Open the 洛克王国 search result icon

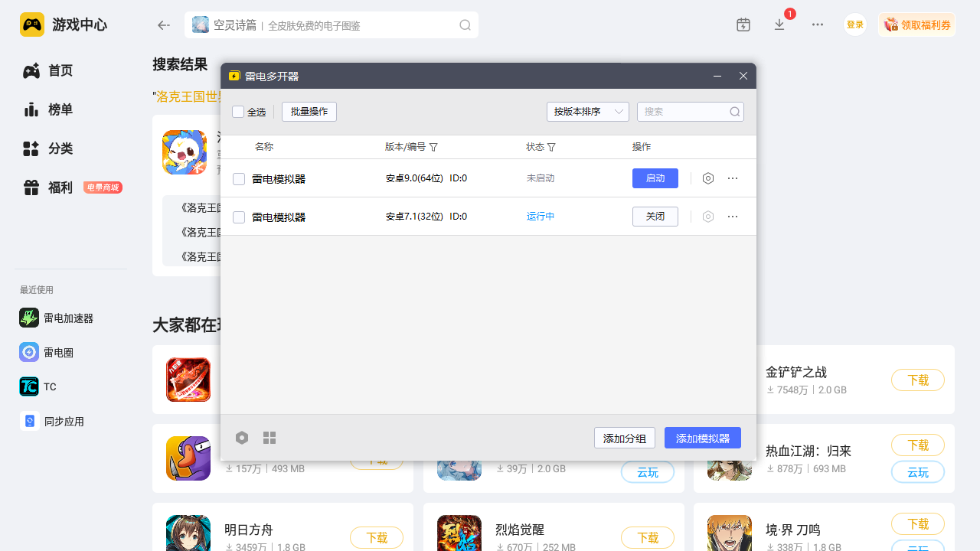(x=185, y=152)
